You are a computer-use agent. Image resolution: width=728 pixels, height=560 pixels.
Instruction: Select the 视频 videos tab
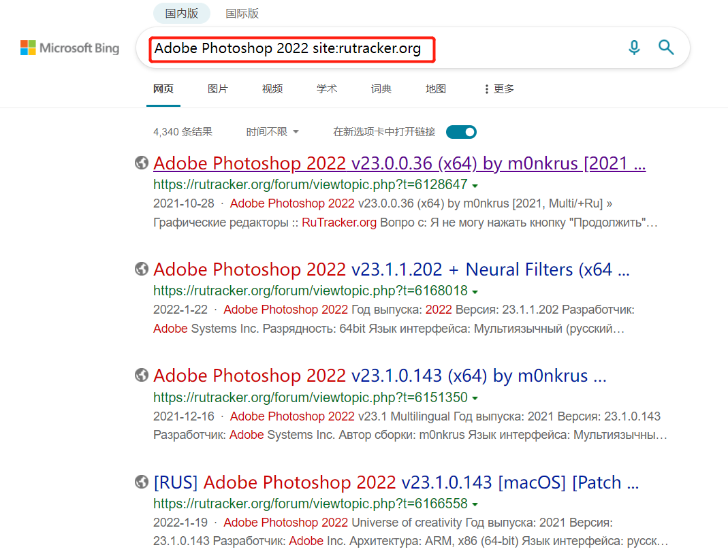(272, 88)
